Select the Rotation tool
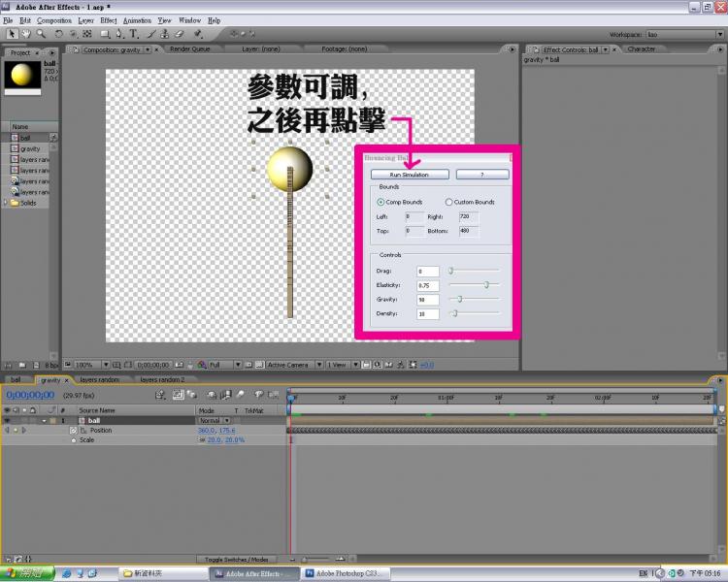 tap(58, 34)
